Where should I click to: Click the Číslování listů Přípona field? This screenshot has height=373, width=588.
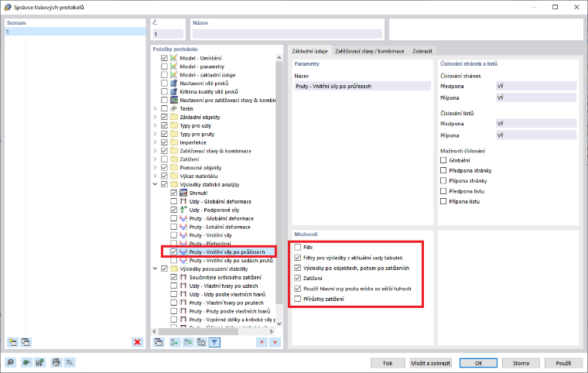click(536, 135)
